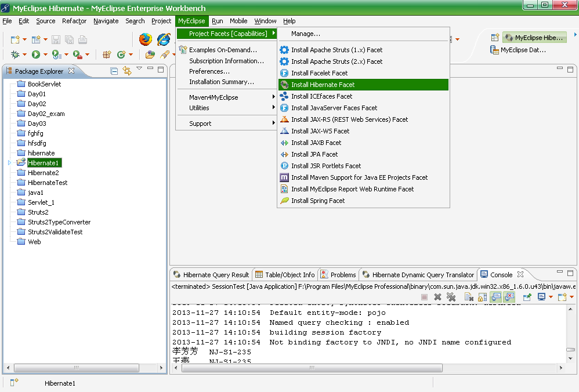Viewport: 579px width, 392px height.
Task: Click the Run Last Tool with list icon
Action: point(56,55)
